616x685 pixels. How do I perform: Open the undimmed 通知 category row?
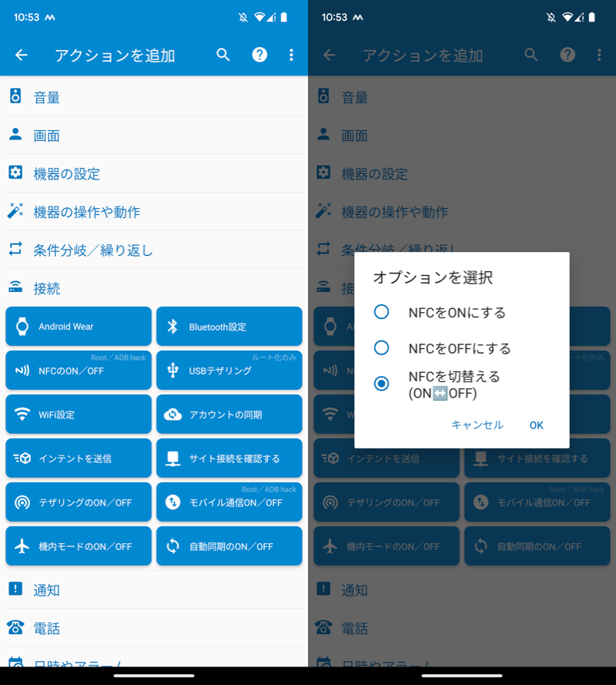coord(154,590)
